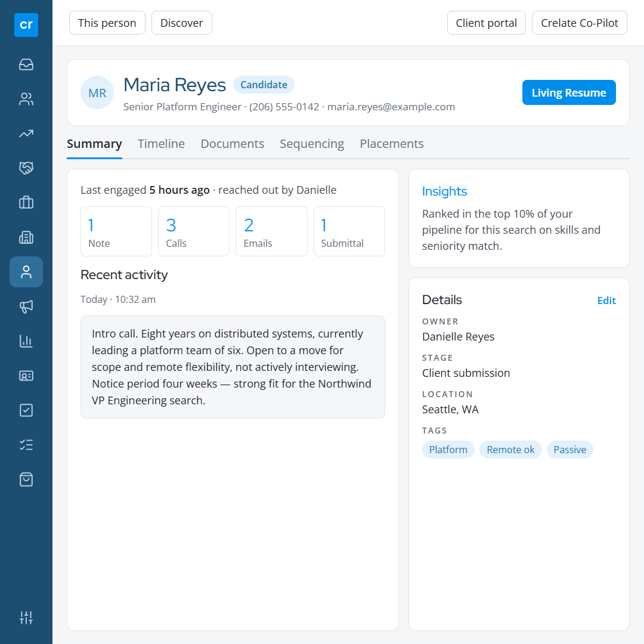The image size is (644, 644).
Task: Click the This person button
Action: 107,23
